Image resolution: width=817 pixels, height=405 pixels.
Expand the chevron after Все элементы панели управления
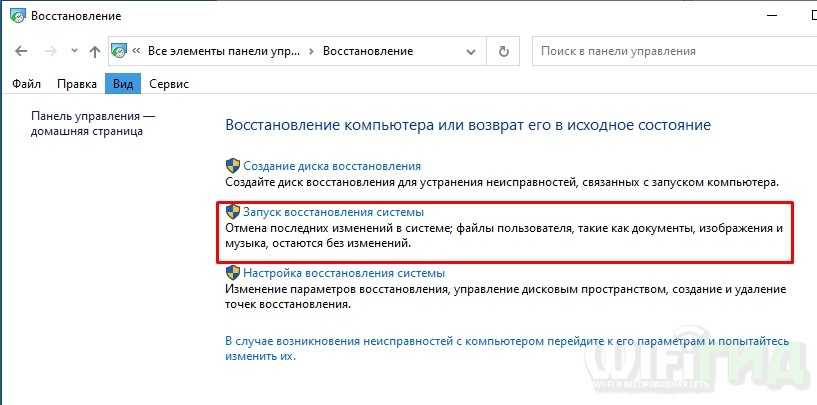pyautogui.click(x=312, y=51)
